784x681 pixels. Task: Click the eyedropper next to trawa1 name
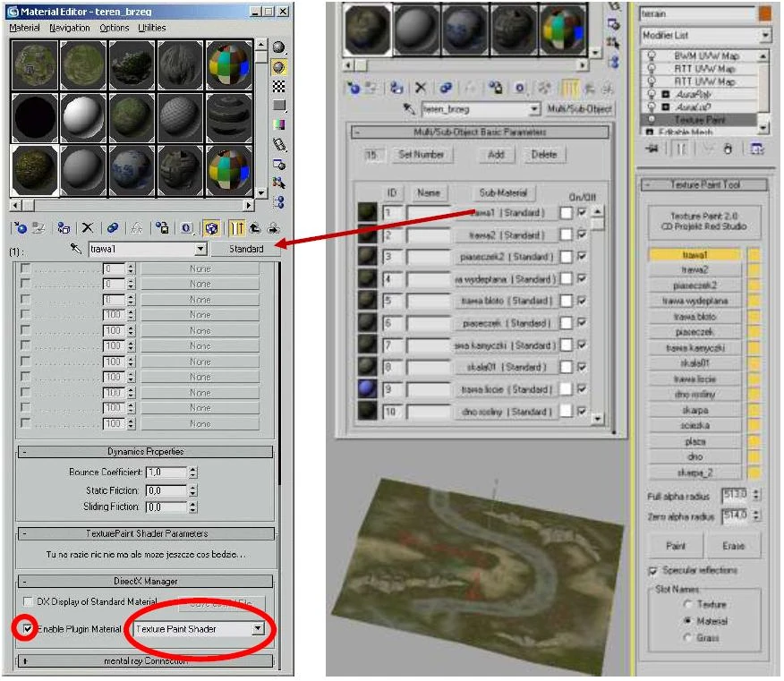point(75,249)
